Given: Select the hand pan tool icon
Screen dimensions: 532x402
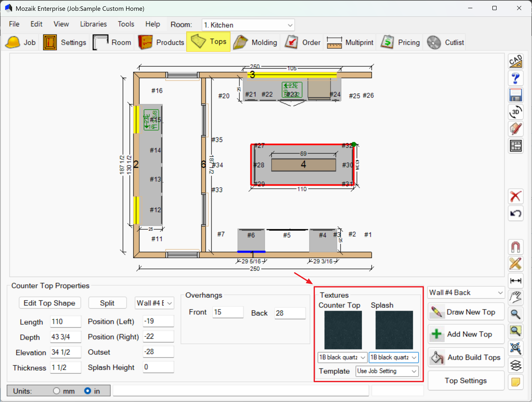Looking at the screenshot, I should [515, 298].
